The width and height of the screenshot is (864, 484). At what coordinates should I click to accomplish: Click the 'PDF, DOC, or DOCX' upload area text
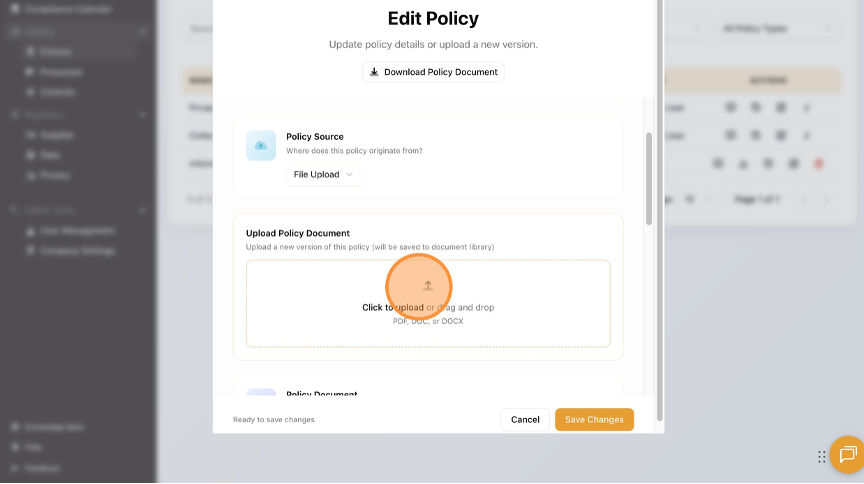pos(428,321)
